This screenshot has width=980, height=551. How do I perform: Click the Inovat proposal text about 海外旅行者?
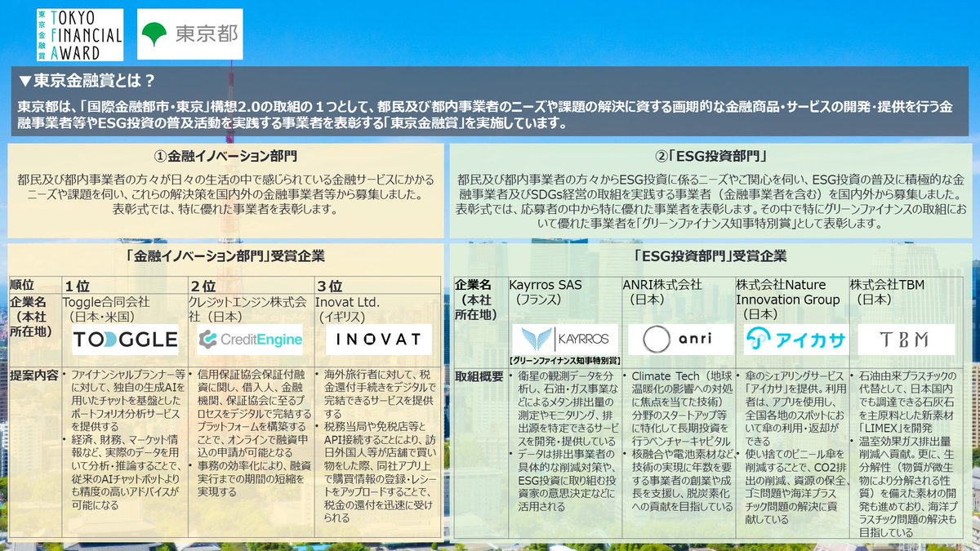pyautogui.click(x=378, y=393)
